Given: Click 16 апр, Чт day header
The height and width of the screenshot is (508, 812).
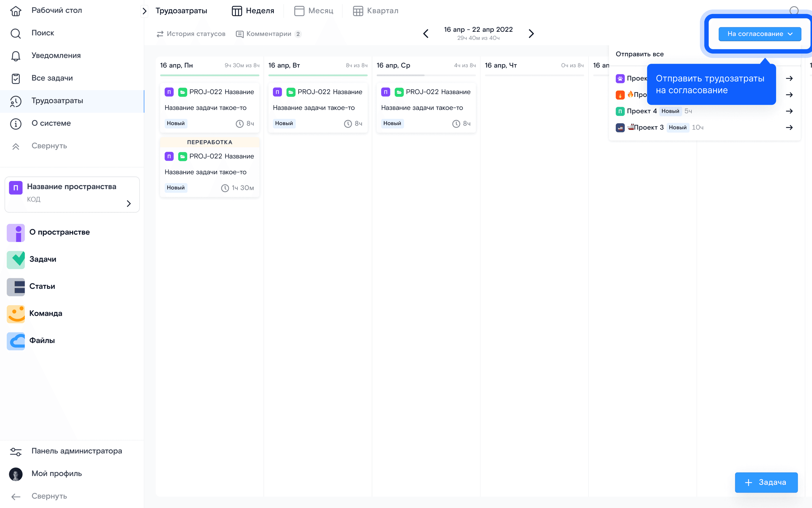Looking at the screenshot, I should (x=501, y=66).
